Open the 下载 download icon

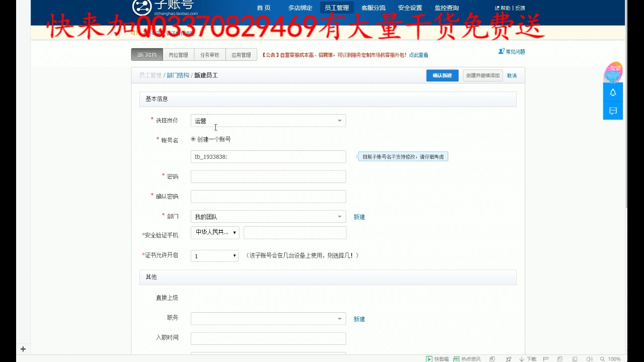point(526,359)
